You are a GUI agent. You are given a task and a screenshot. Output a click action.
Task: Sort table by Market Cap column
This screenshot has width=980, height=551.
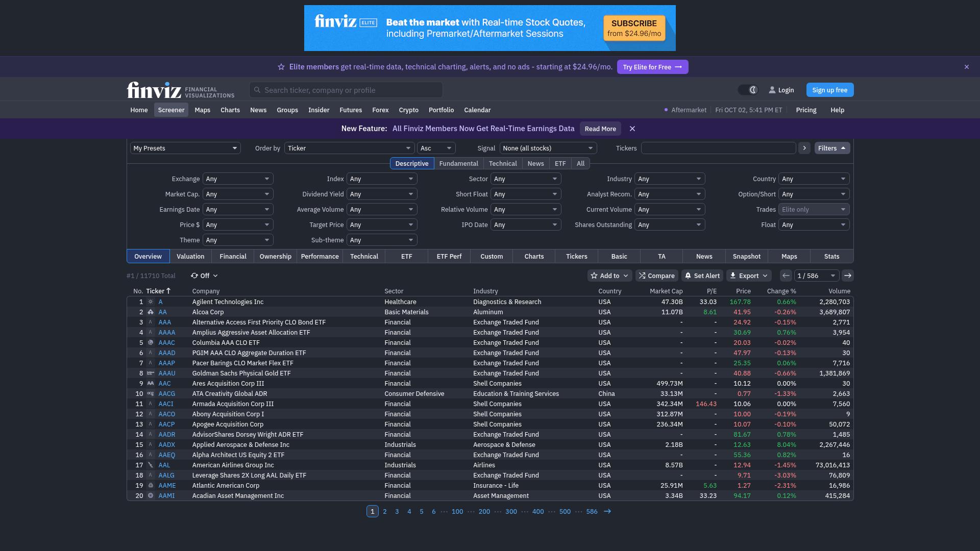[x=666, y=291]
